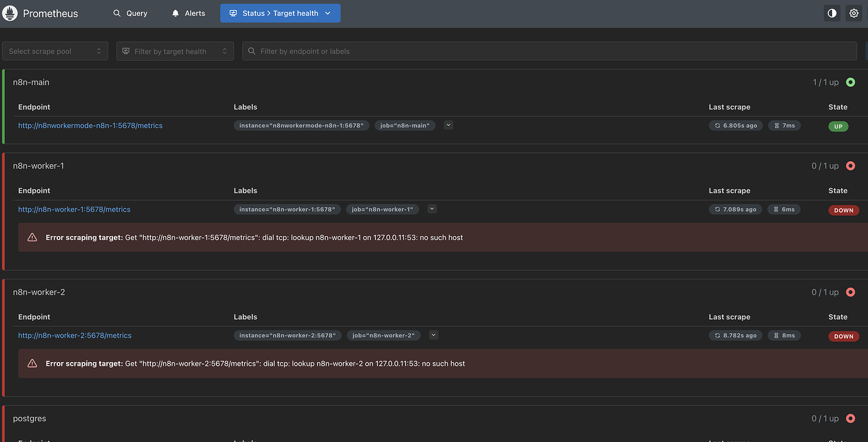Click the Prometheus logo icon

coord(9,13)
